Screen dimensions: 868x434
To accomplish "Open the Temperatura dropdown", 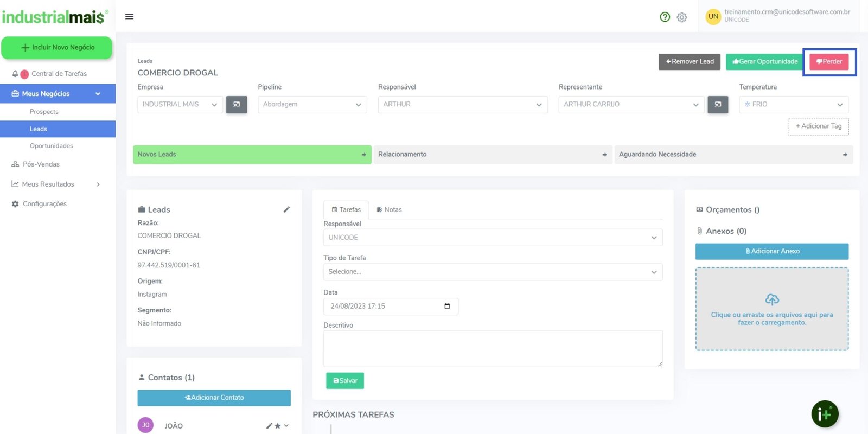I will click(x=793, y=104).
